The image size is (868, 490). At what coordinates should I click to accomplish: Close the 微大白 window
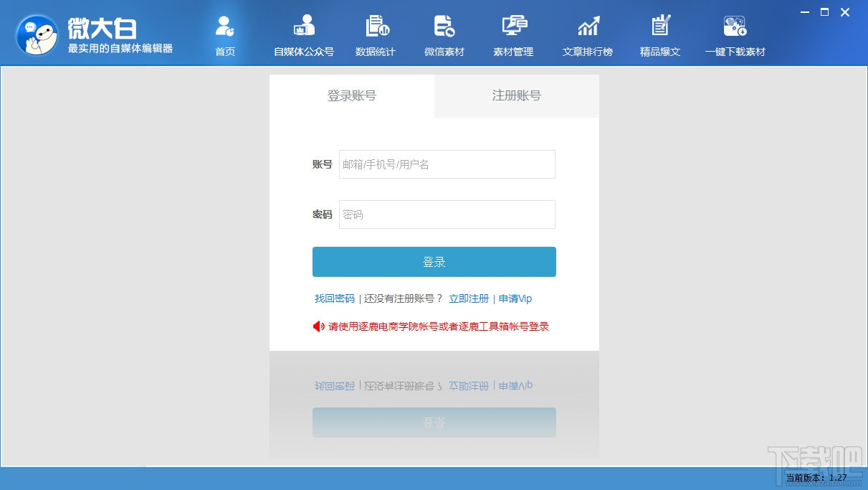tap(845, 11)
